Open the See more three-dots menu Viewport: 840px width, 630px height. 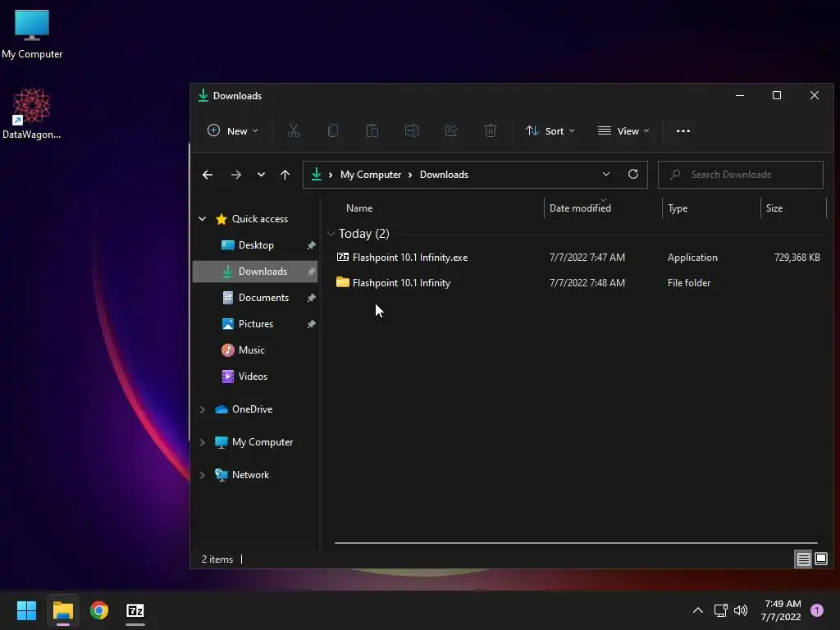pos(683,130)
